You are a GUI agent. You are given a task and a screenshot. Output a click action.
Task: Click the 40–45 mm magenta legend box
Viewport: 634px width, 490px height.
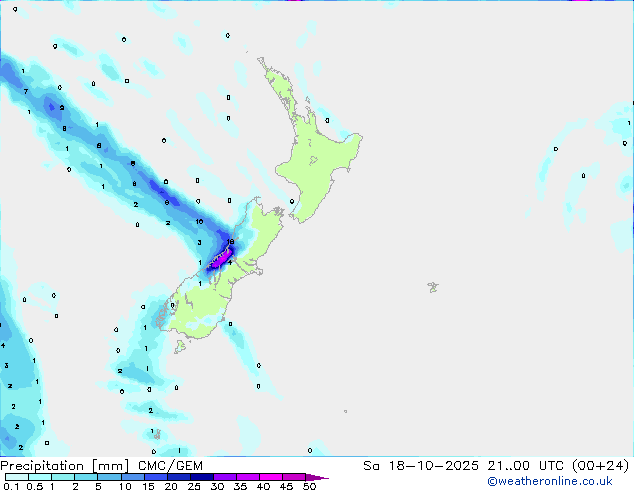(271, 477)
